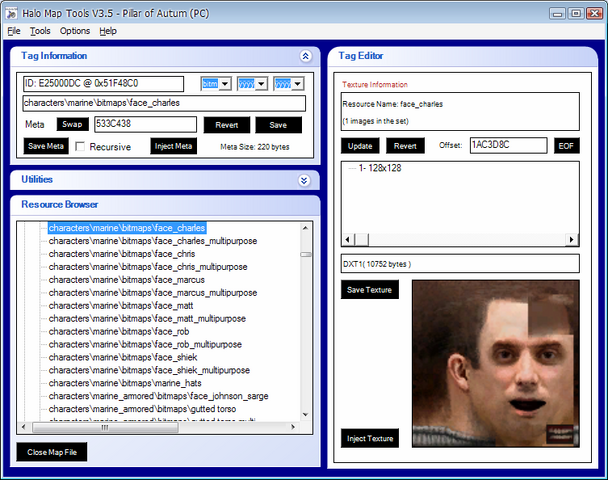The height and width of the screenshot is (480, 608).
Task: Collapse the Tag Information panel chevron
Action: pyautogui.click(x=306, y=56)
